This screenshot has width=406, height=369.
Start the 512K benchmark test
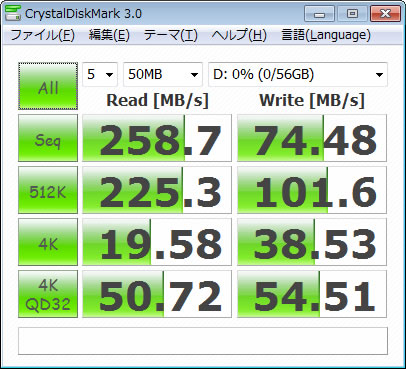pos(48,190)
